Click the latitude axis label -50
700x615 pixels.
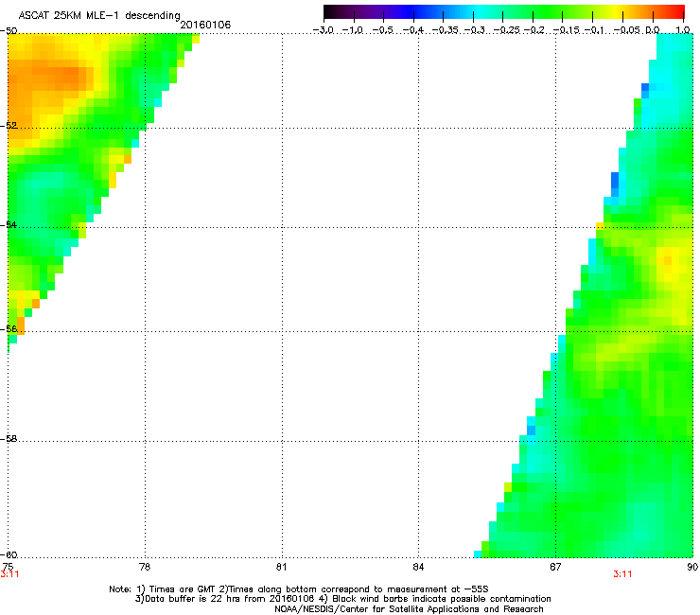9,31
